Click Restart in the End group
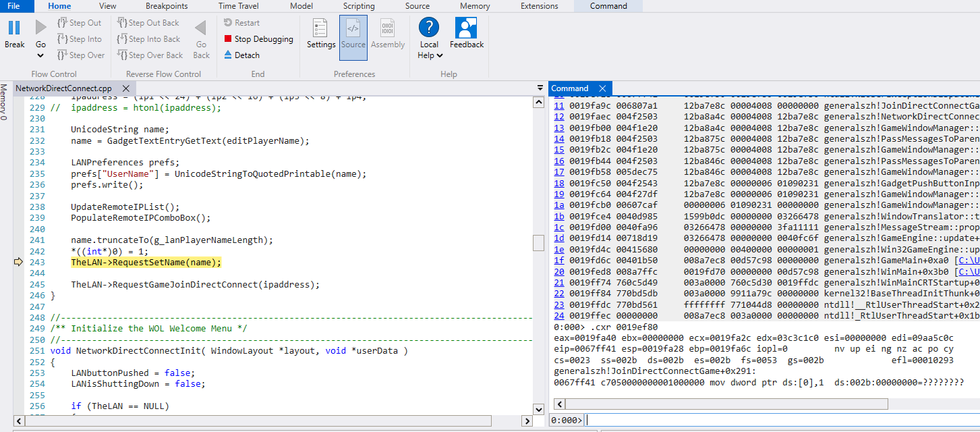 241,23
